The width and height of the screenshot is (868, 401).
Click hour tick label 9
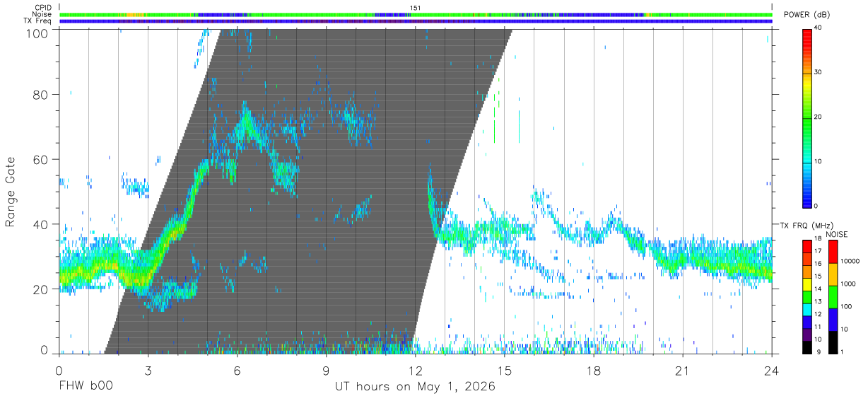pyautogui.click(x=326, y=371)
